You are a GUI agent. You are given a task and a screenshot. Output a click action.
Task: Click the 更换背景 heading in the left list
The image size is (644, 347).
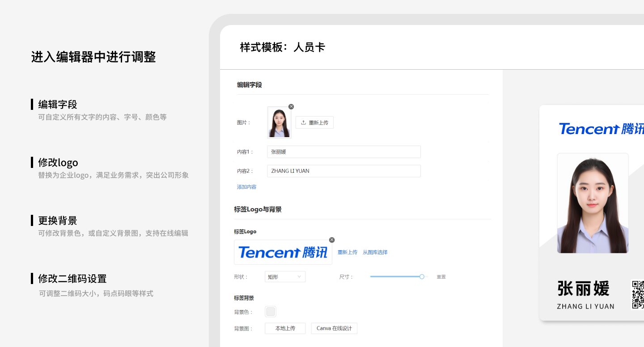(58, 221)
